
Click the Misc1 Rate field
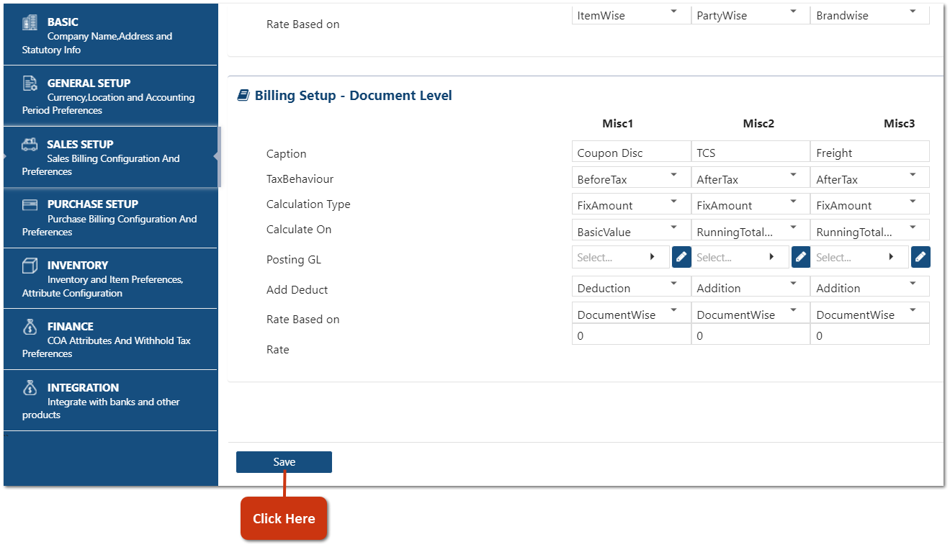pos(631,335)
